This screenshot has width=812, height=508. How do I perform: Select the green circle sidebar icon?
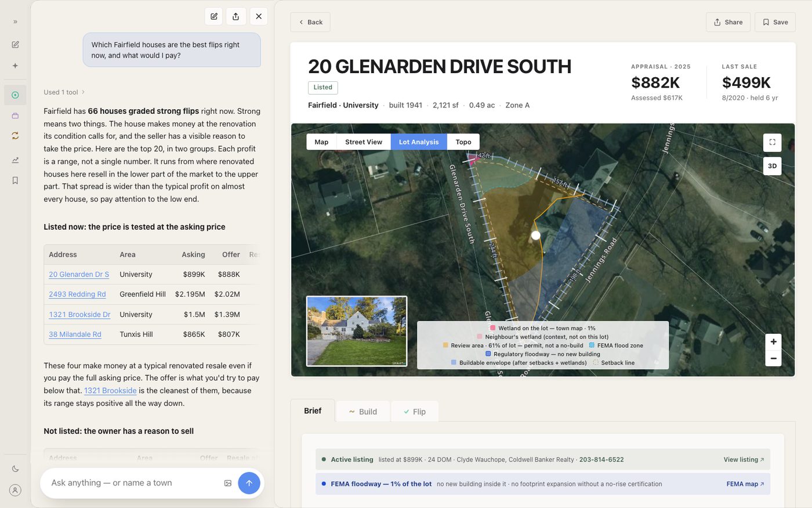pos(15,95)
